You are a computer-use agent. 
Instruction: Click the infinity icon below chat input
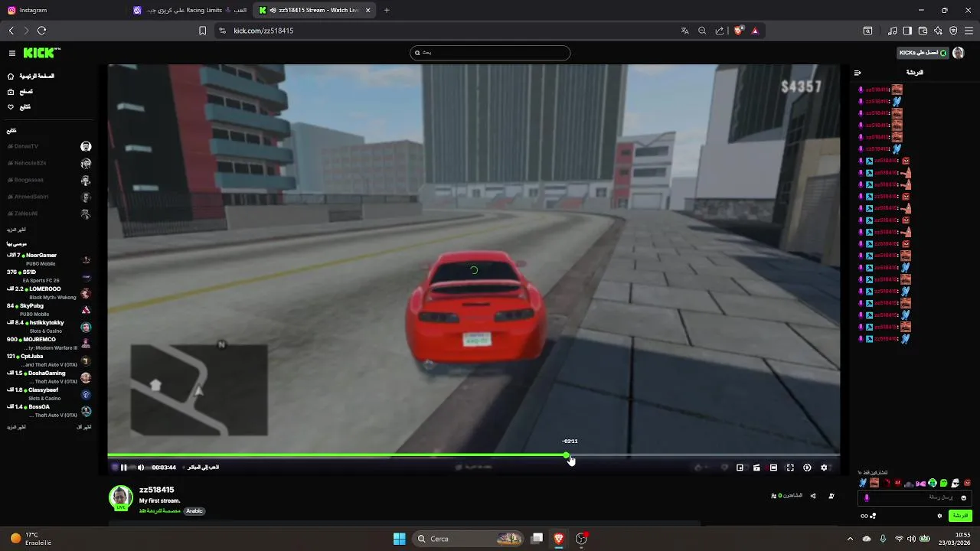pyautogui.click(x=864, y=516)
